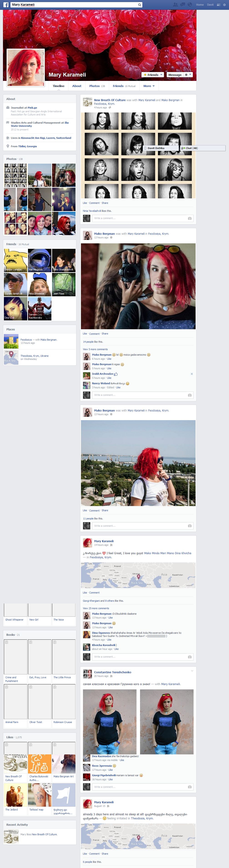Click the Facebook logo icon
The height and width of the screenshot is (868, 229).
tap(6, 5)
